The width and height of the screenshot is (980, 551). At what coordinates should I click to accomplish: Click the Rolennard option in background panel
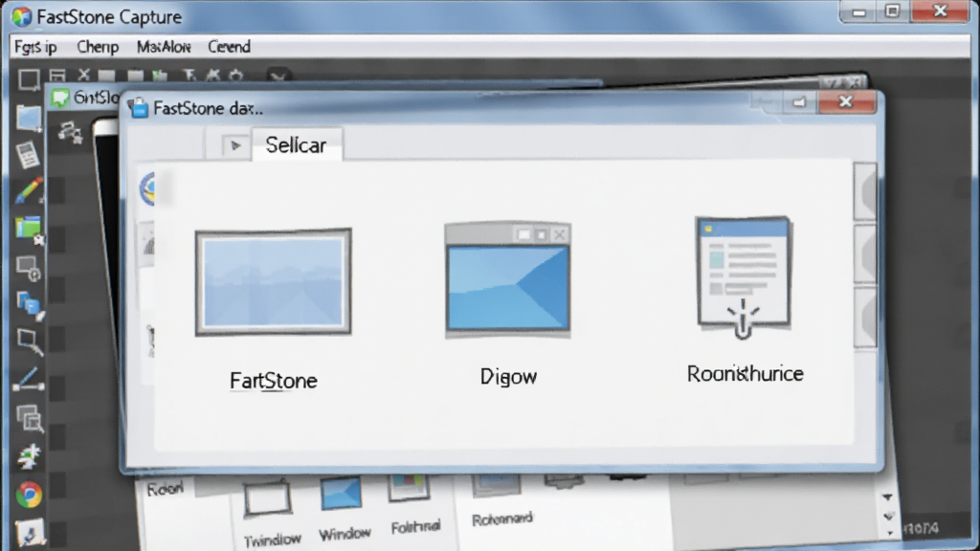pos(501,501)
